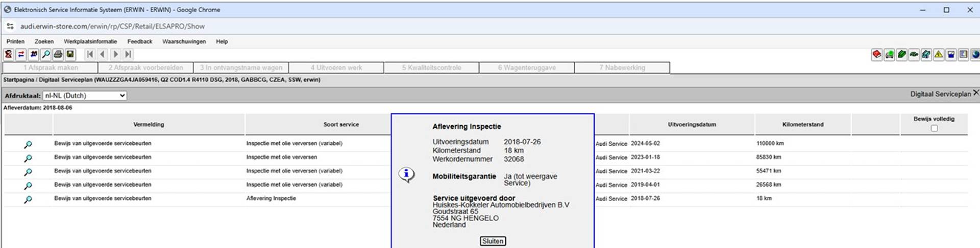Open details for the 110000 km service entry
Screen dimensions: 980x248
[x=28, y=145]
